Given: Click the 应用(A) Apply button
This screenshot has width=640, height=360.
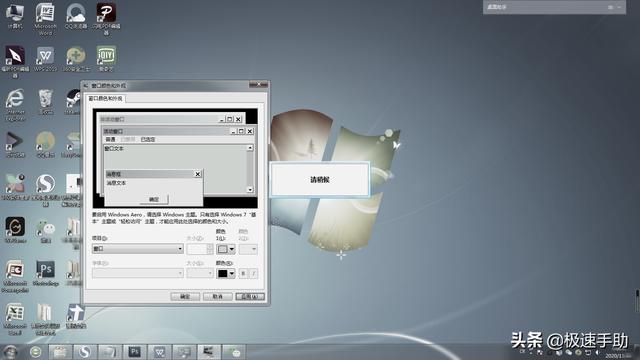Looking at the screenshot, I should 250,297.
